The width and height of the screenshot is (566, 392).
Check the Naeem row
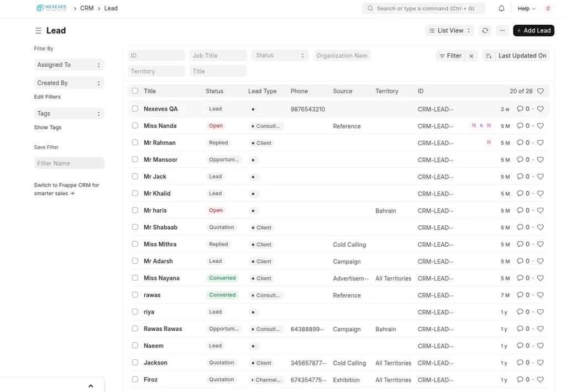(x=135, y=346)
